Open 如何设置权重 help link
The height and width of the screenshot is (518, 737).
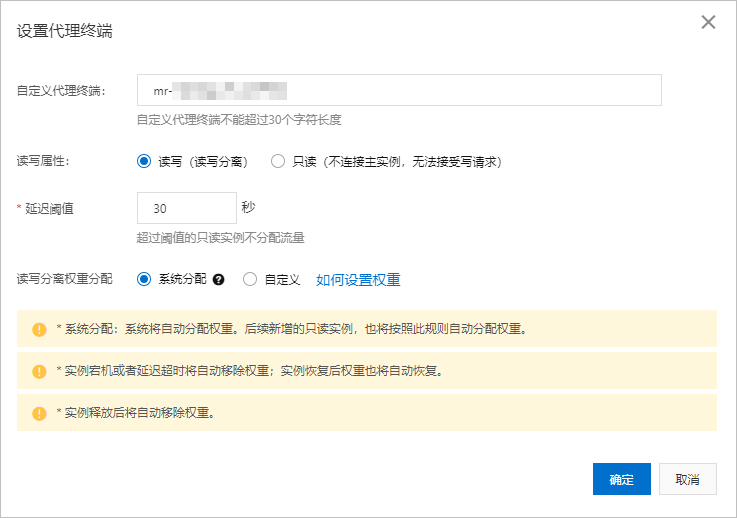[358, 280]
